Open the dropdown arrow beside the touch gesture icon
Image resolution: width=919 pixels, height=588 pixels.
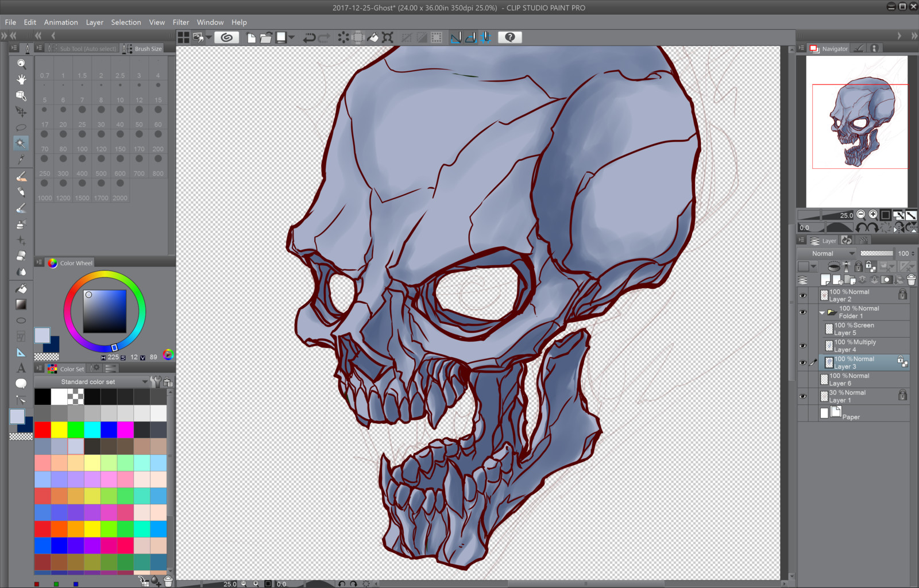pos(209,37)
